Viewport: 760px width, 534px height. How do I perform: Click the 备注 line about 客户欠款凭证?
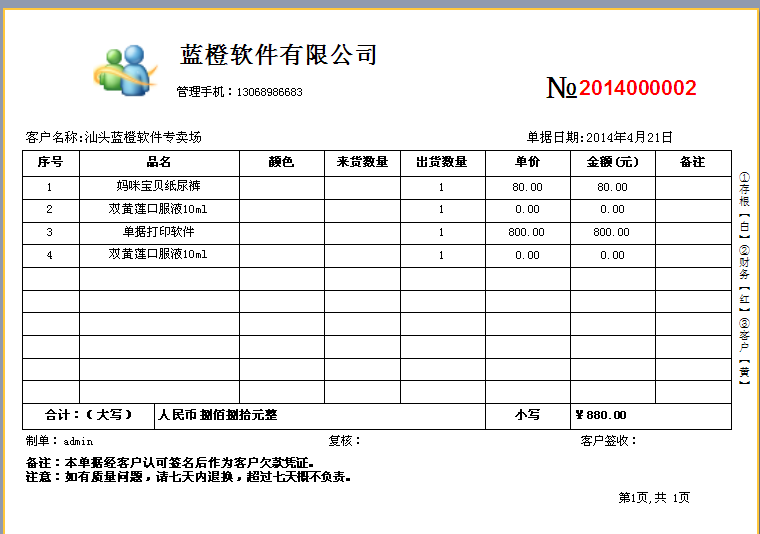(x=170, y=463)
